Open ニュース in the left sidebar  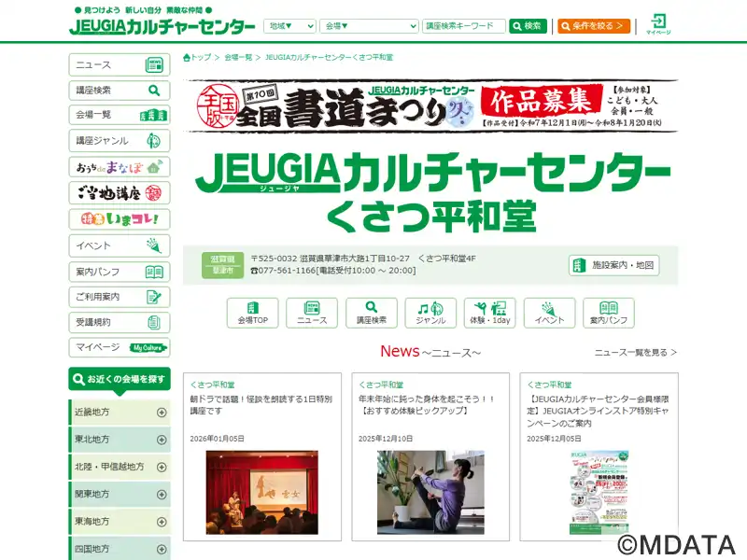pos(120,64)
